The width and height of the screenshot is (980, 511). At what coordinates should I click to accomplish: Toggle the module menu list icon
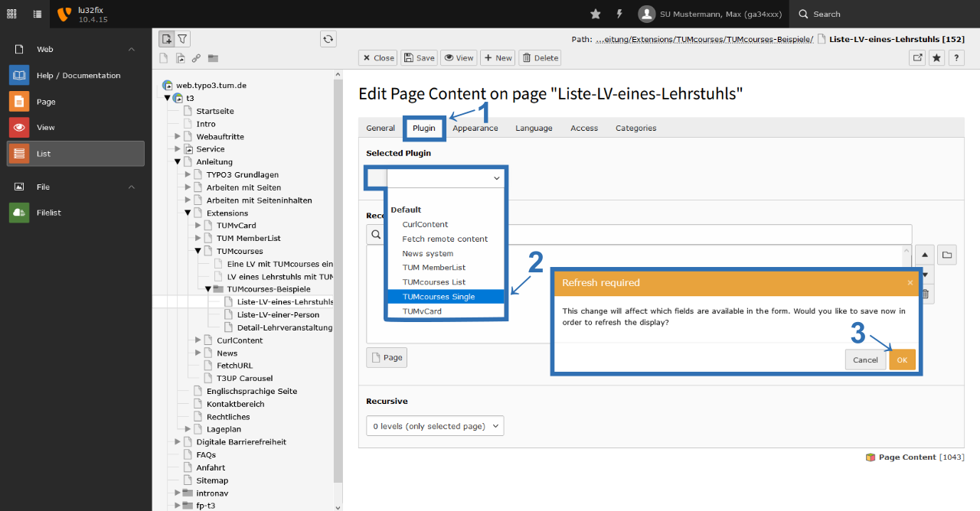coord(38,14)
